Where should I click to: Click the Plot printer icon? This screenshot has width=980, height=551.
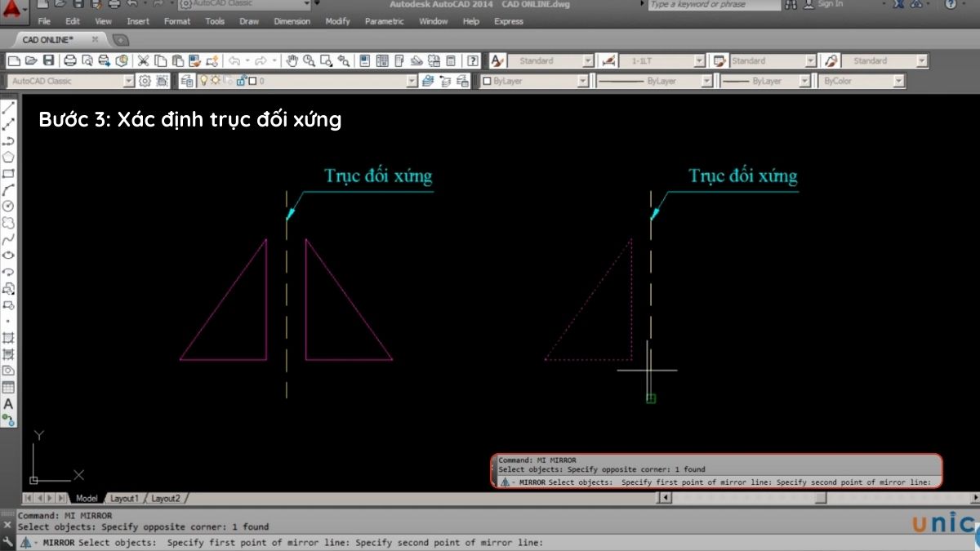click(70, 60)
